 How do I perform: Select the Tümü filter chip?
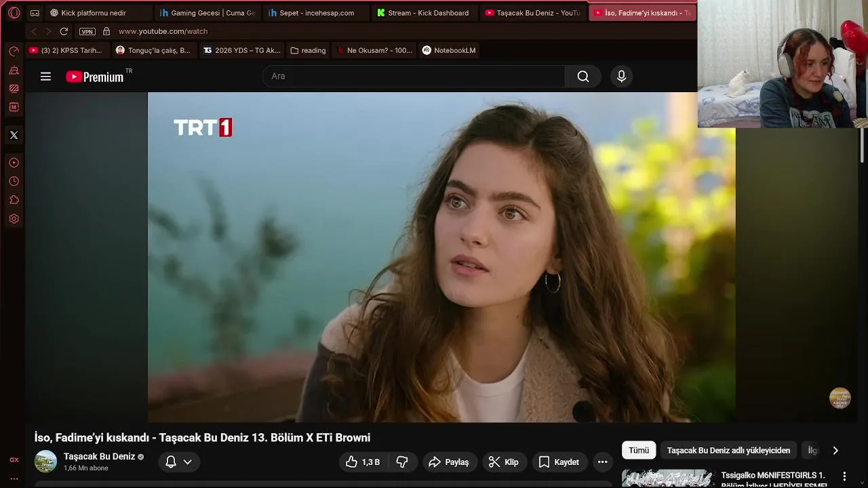click(x=639, y=450)
